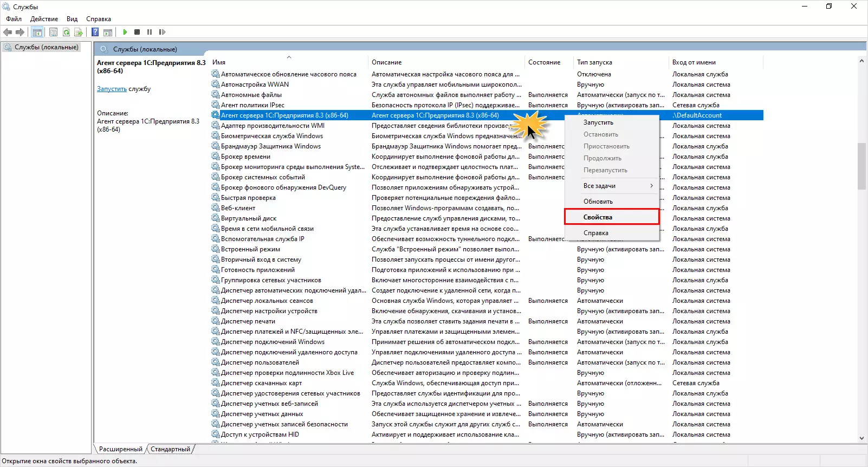
Task: Select the Биометрическая служба Windows service name
Action: [x=272, y=136]
